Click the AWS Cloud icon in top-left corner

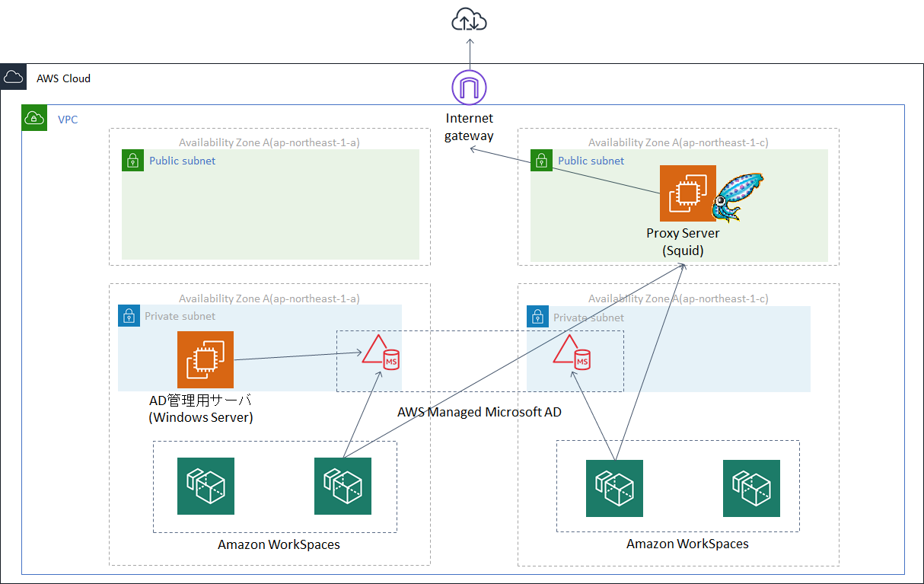pos(14,76)
